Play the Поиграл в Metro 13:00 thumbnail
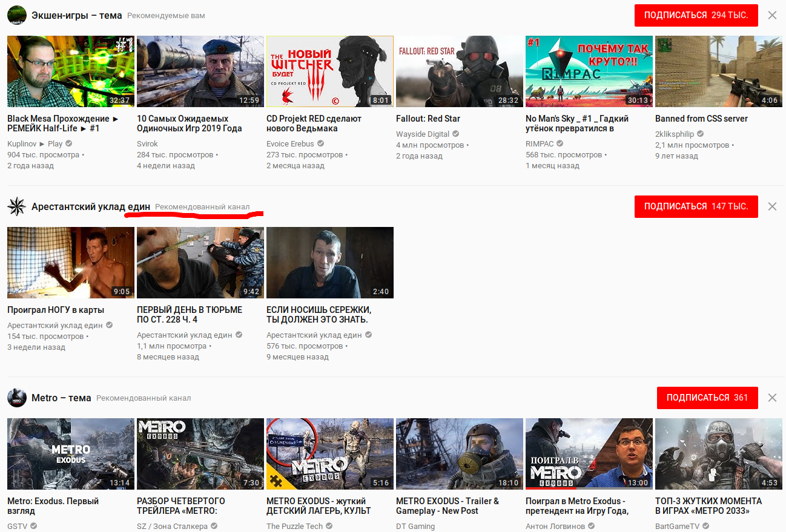 click(589, 454)
